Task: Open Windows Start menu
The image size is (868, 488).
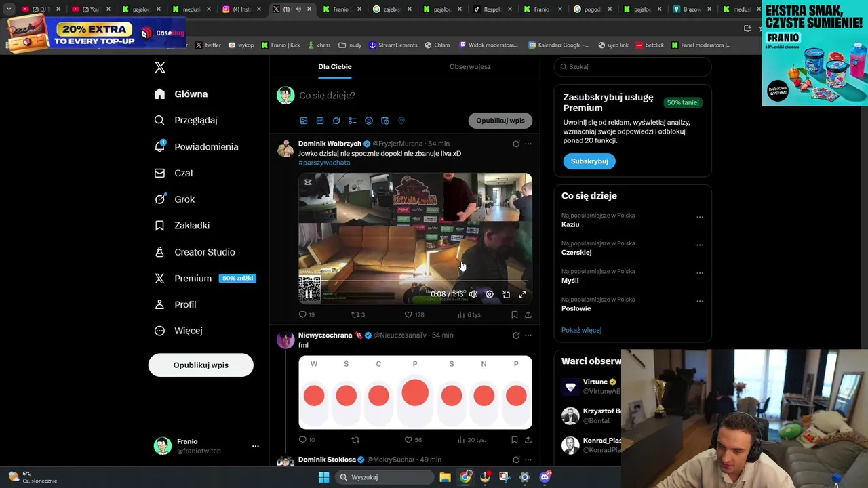Action: 323,477
